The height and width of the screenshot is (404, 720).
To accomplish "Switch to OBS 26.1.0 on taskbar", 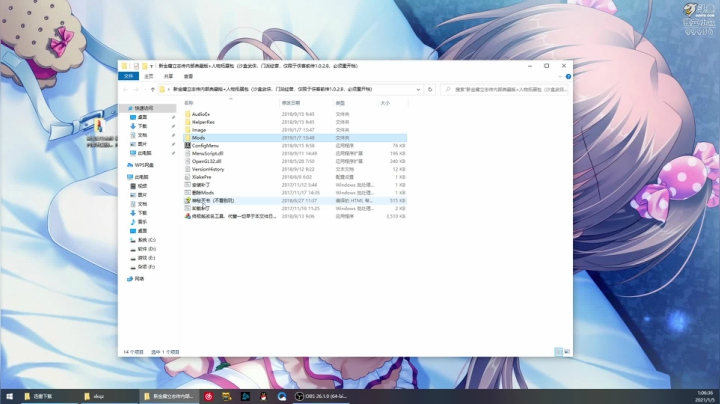I will pyautogui.click(x=321, y=396).
